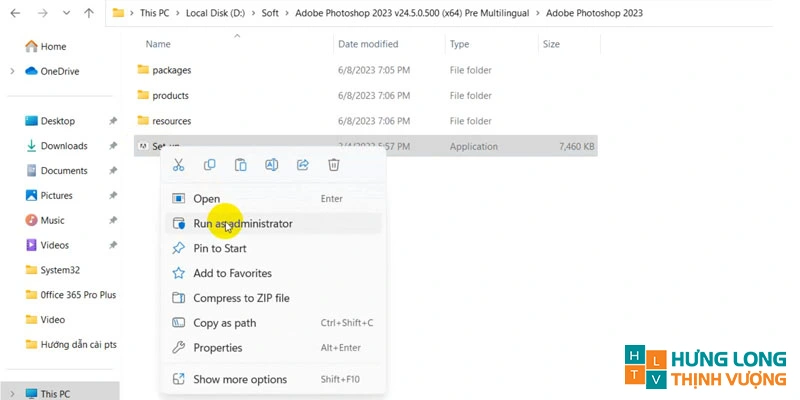Jump to Soft folder in breadcrumb

270,13
